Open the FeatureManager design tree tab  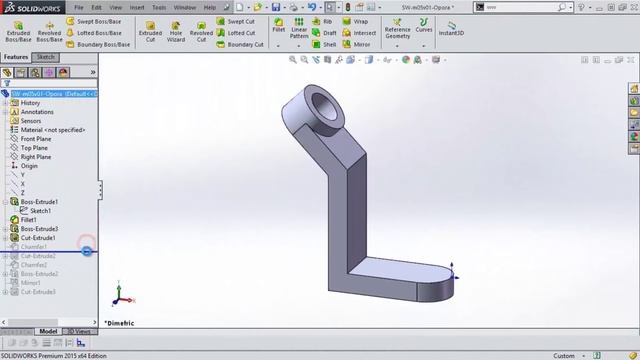point(7,73)
